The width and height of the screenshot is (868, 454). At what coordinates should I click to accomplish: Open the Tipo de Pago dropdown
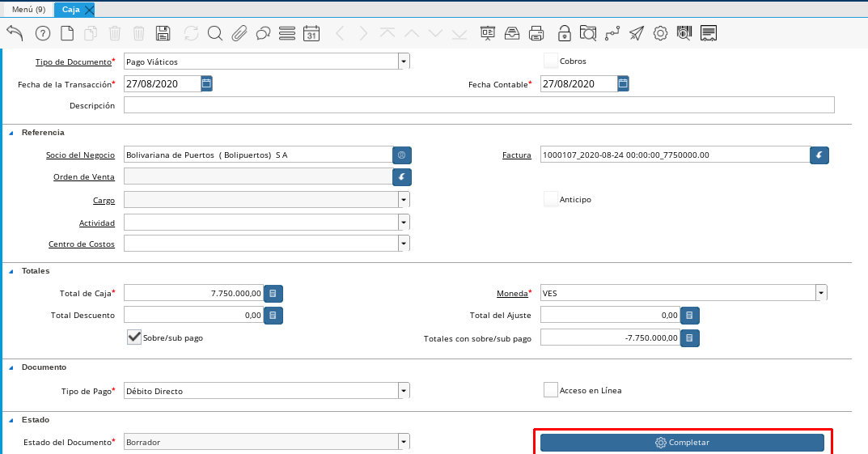tap(403, 392)
